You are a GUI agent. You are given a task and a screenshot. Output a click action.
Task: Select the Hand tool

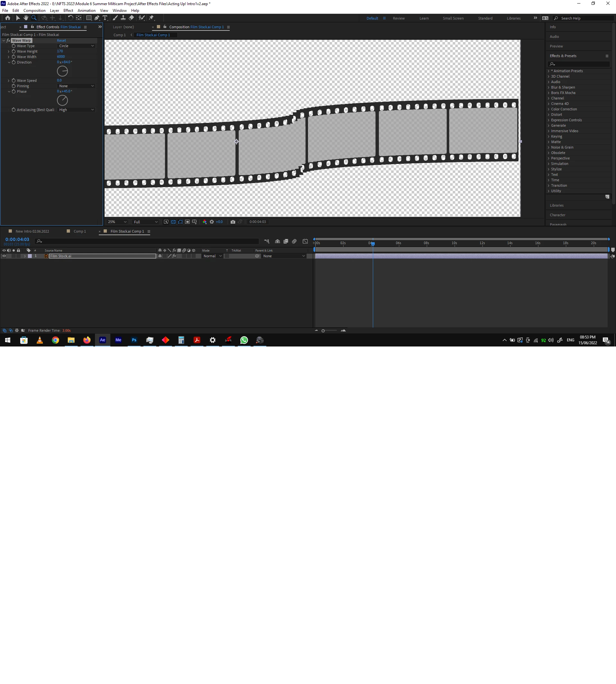click(26, 18)
